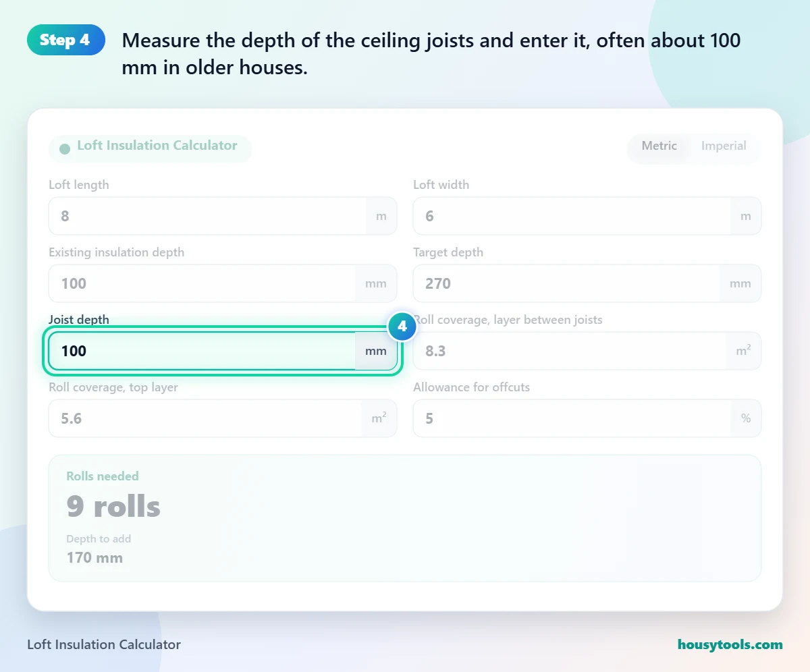
Task: Click the 'Rolls needed' label
Action: [x=103, y=476]
